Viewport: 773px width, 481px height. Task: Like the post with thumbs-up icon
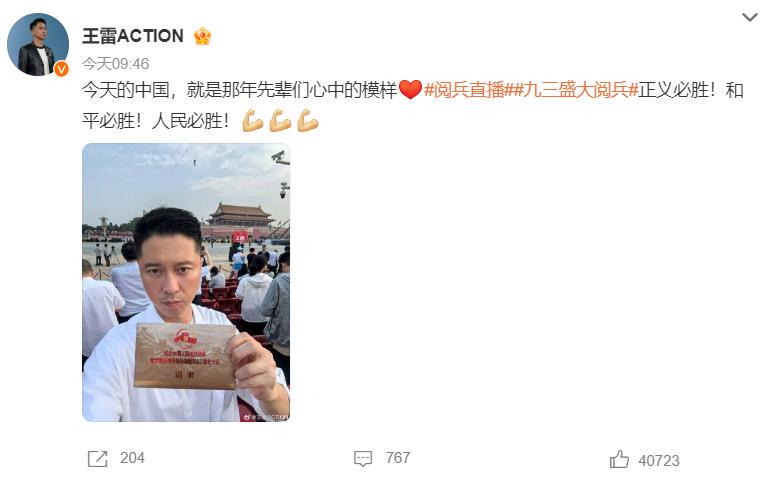(619, 459)
